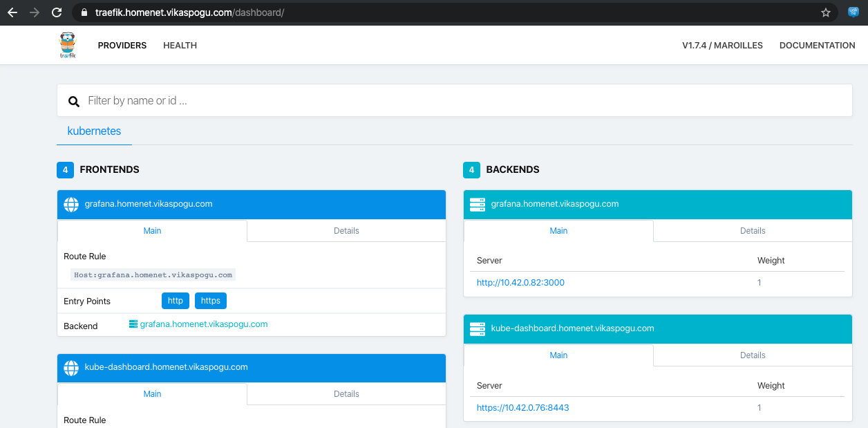Click the Traefik logo icon
This screenshot has width=868, height=428.
point(67,46)
